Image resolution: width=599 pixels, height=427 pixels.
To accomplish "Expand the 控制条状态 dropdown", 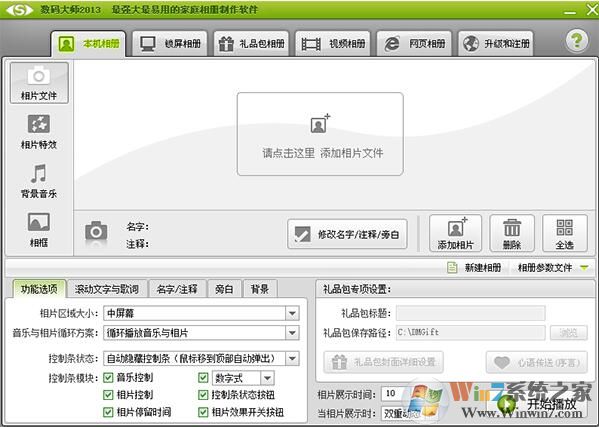I will coord(292,359).
